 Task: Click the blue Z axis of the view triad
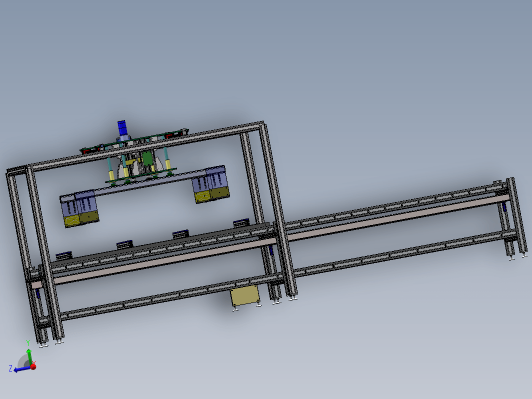tap(22, 369)
